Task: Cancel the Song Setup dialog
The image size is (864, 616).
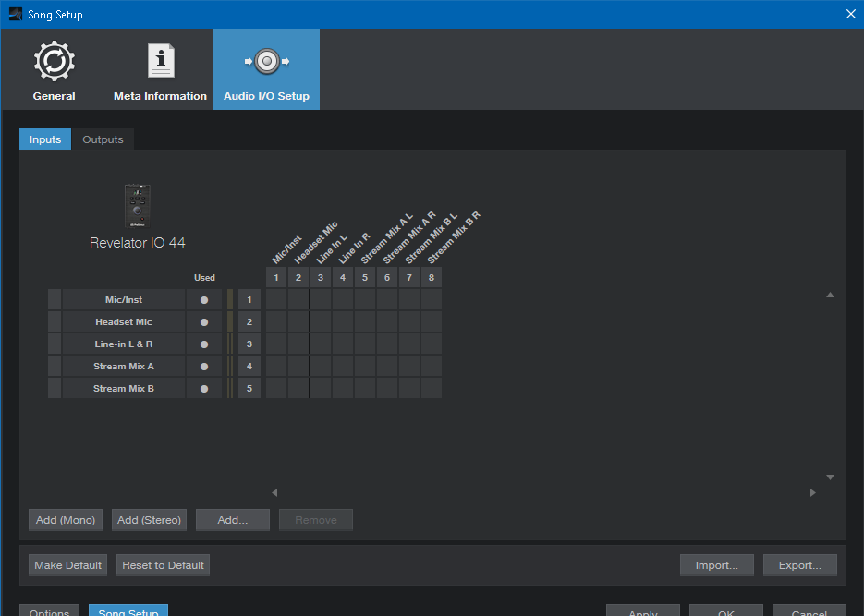Action: [x=809, y=610]
